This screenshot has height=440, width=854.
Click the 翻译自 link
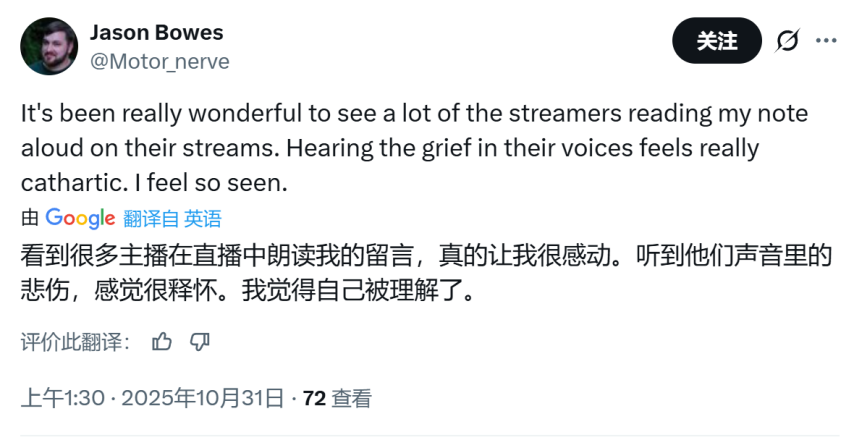click(x=150, y=219)
